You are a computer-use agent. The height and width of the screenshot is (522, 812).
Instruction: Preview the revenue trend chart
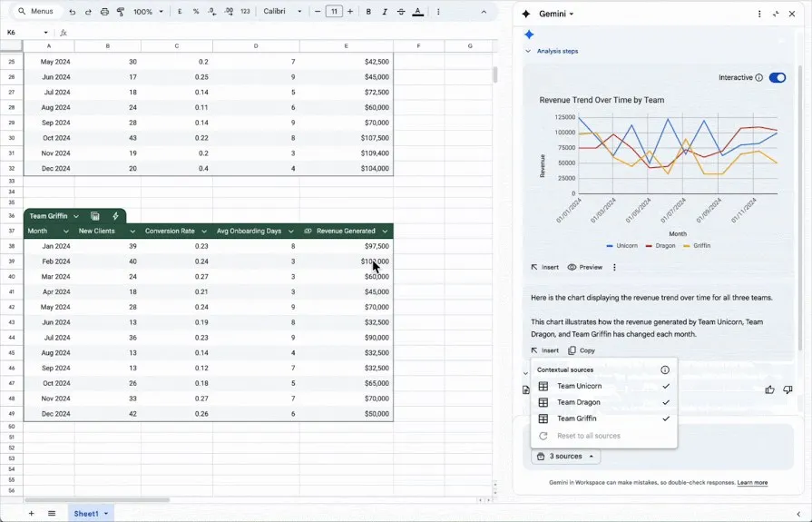pyautogui.click(x=585, y=268)
